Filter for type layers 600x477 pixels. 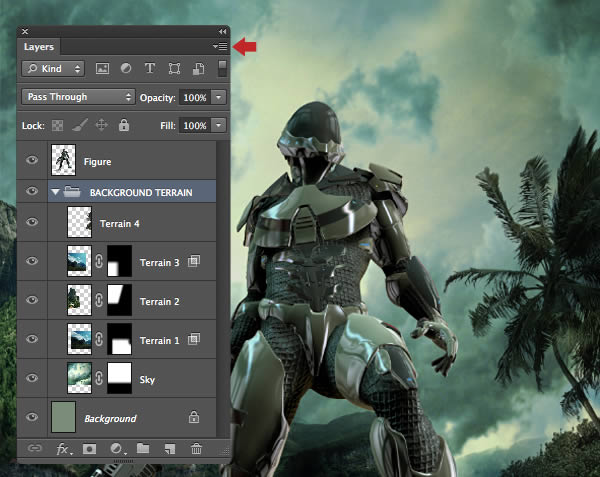[150, 68]
